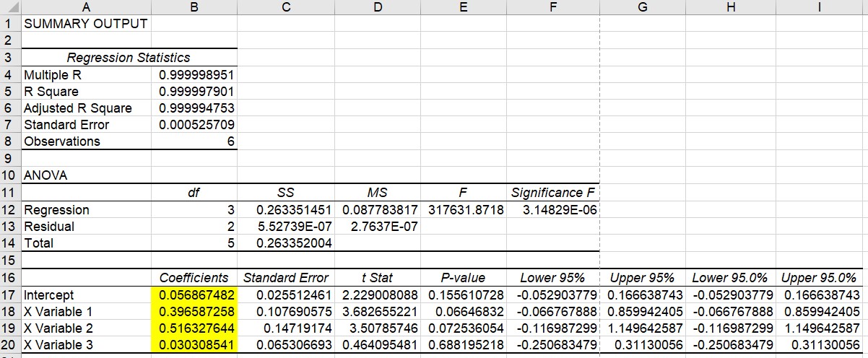Click the MS column heading cell

pos(378,193)
